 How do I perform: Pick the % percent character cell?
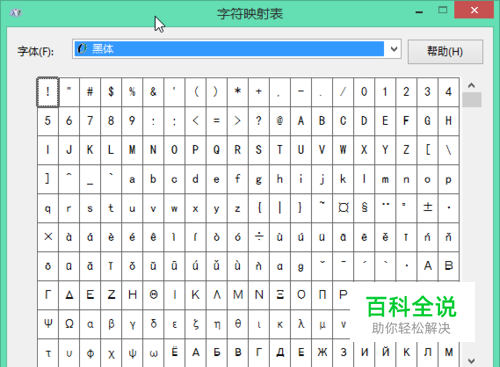click(x=132, y=92)
